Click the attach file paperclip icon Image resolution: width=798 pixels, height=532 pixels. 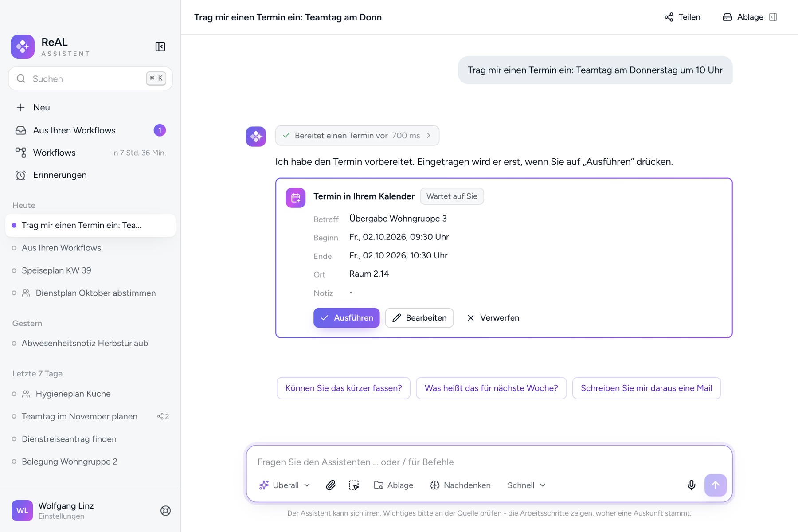click(x=331, y=485)
